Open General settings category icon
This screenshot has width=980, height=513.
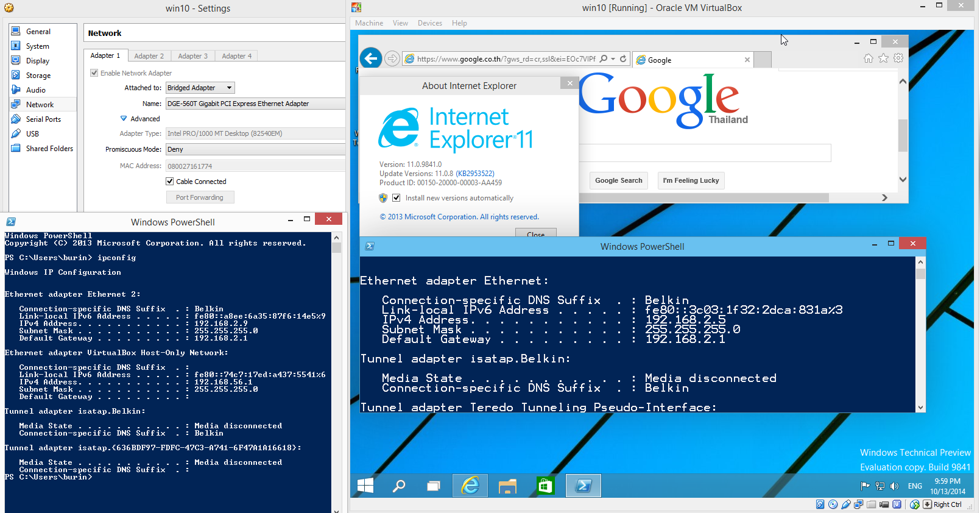(16, 31)
